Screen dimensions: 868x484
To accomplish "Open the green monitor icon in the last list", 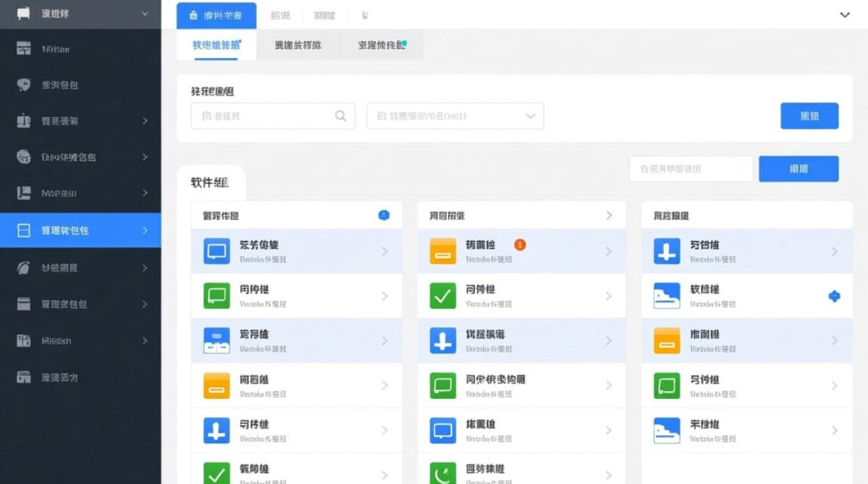I will click(666, 385).
